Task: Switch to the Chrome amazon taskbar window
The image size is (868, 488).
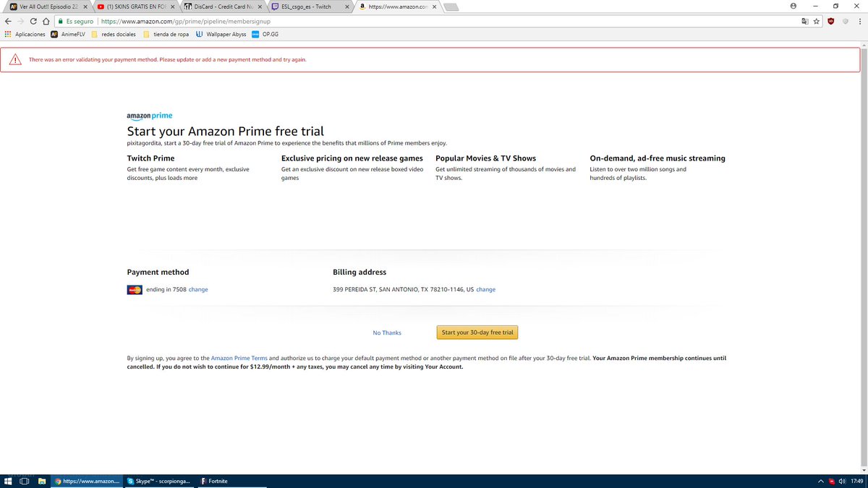Action: point(87,481)
